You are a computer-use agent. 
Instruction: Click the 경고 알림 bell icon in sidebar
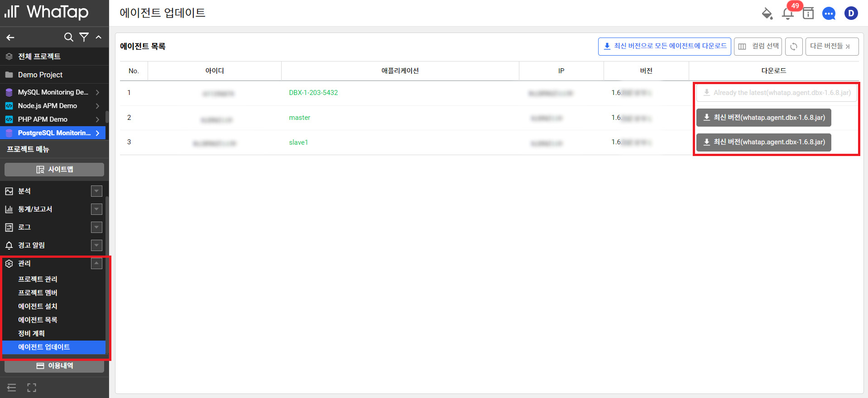9,246
